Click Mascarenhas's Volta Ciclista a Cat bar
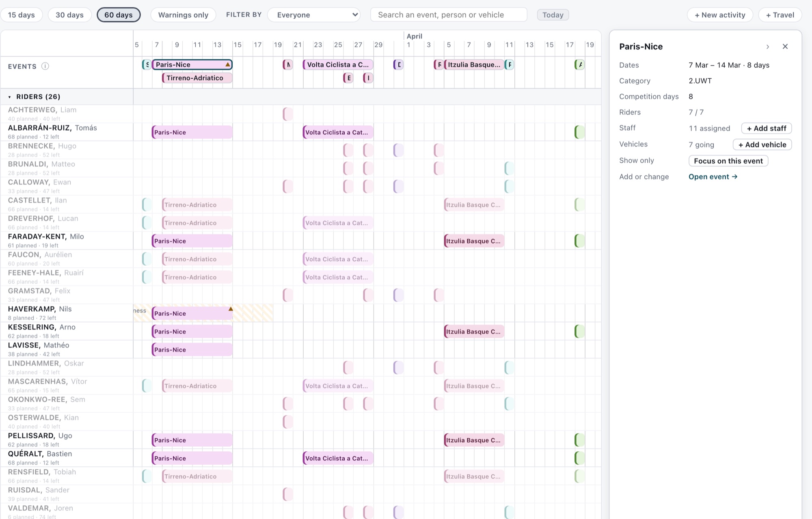The image size is (812, 519). pos(338,386)
